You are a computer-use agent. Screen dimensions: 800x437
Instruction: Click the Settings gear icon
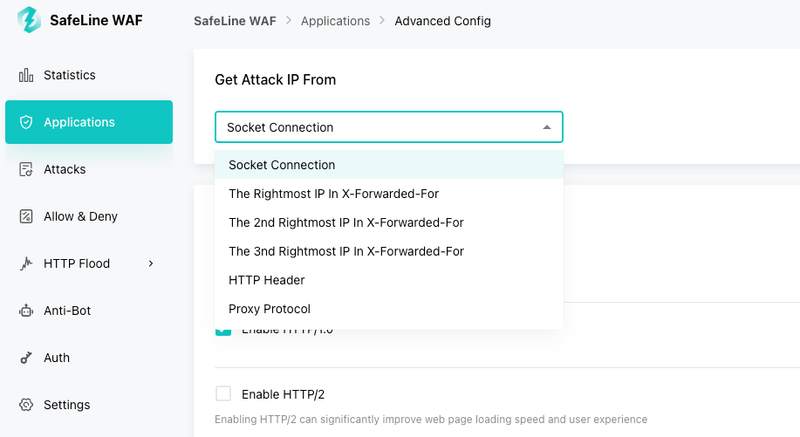tap(26, 405)
